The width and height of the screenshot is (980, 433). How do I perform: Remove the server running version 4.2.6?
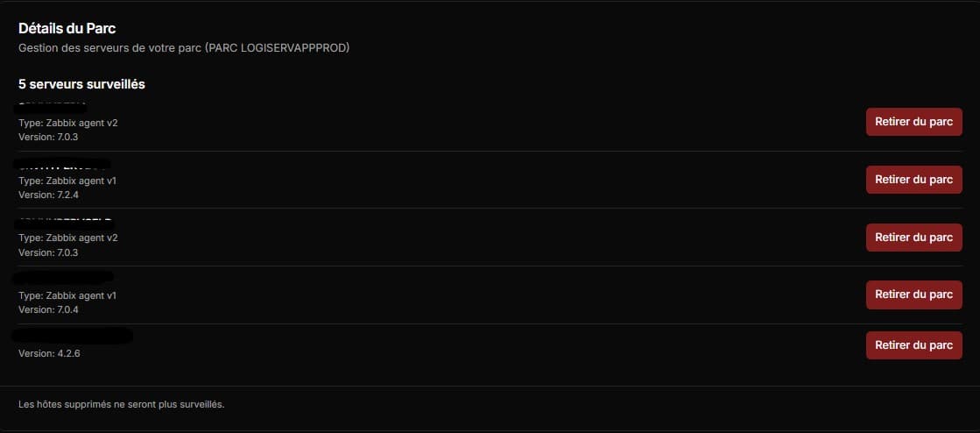(x=913, y=345)
